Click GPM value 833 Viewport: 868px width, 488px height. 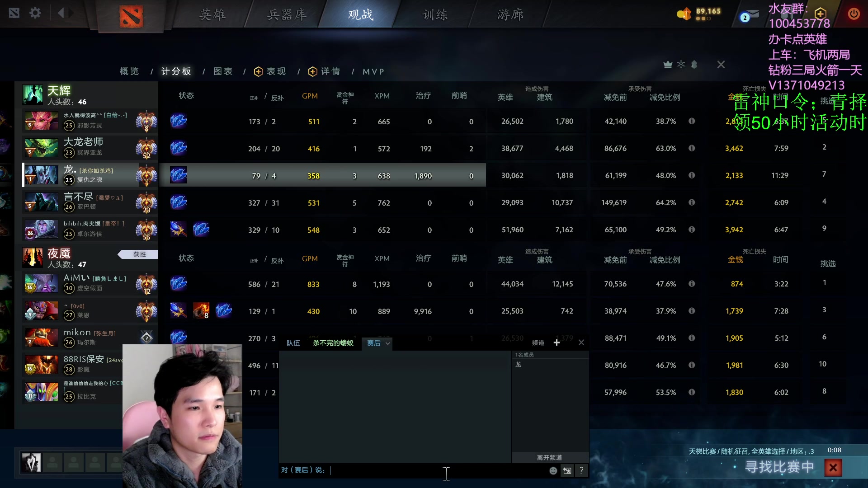(313, 284)
